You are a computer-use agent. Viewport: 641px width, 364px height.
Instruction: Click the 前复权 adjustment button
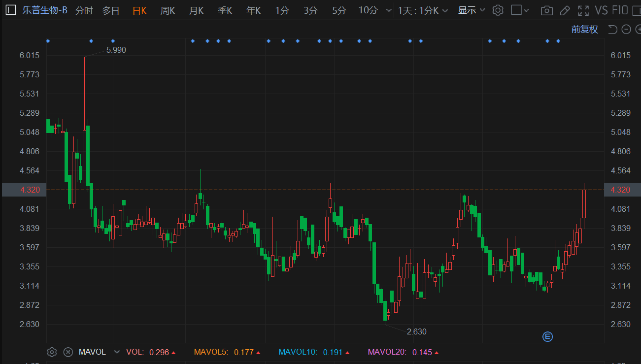(x=585, y=30)
